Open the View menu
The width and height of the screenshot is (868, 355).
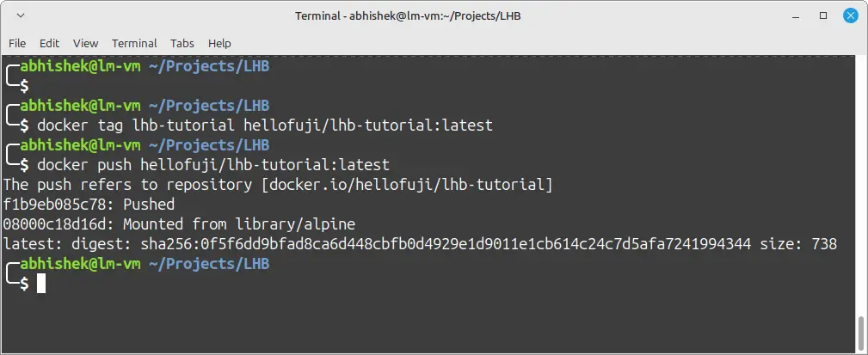point(85,43)
